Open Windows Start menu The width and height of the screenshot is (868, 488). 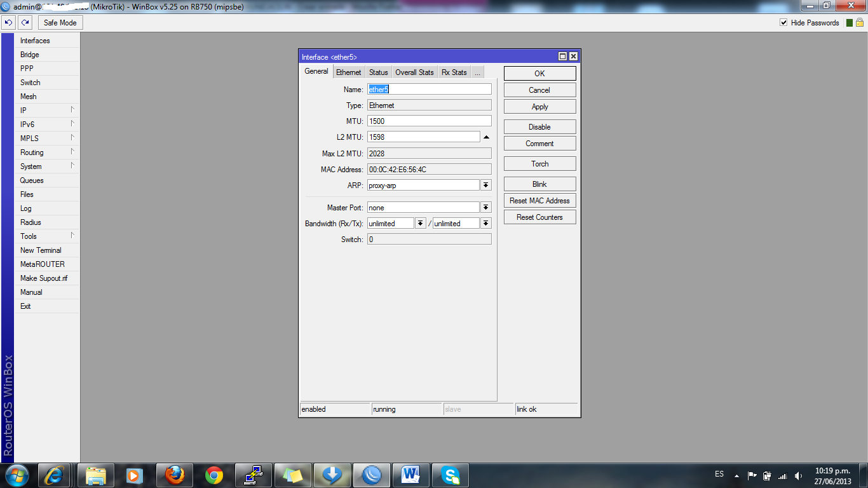point(17,475)
